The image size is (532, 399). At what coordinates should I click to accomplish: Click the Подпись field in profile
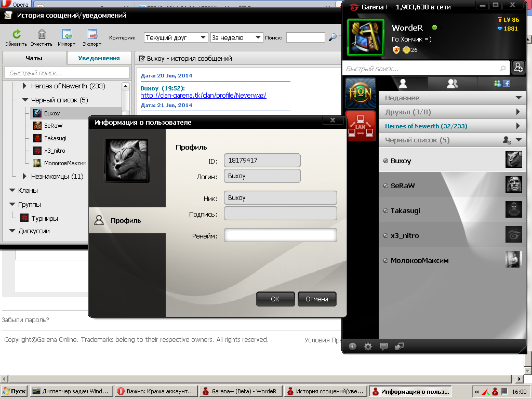(280, 214)
